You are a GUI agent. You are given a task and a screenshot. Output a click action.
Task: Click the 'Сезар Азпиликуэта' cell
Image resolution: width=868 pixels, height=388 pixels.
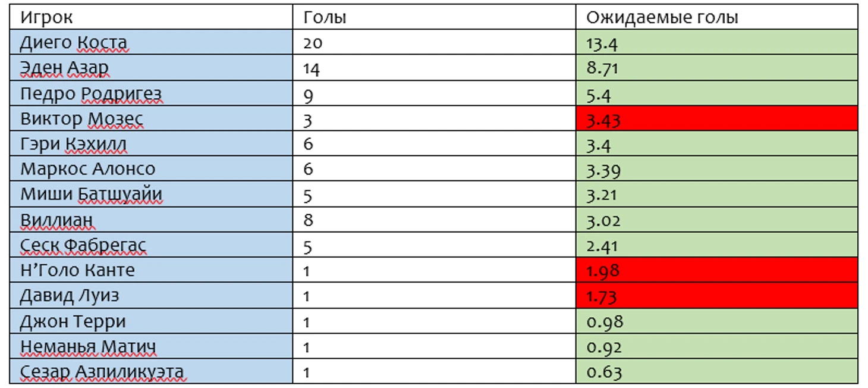click(x=150, y=372)
